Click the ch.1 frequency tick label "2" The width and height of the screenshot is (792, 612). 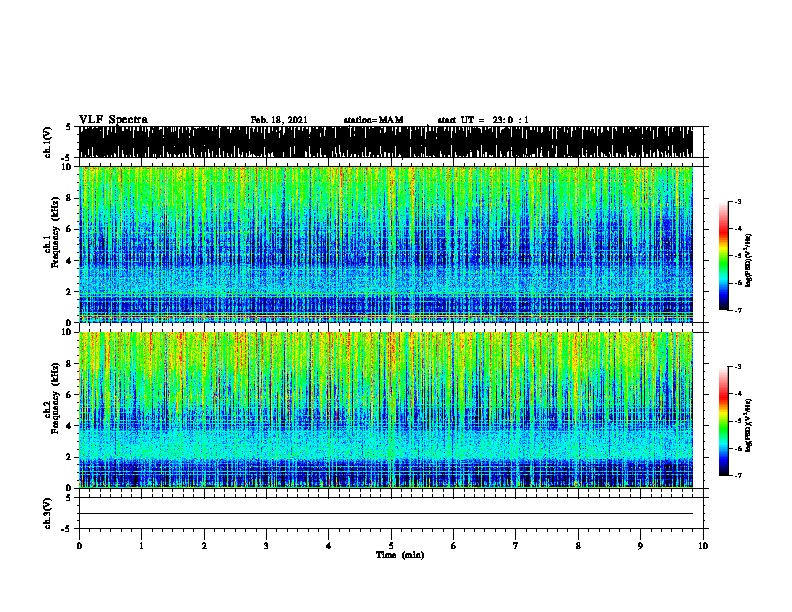coord(69,292)
